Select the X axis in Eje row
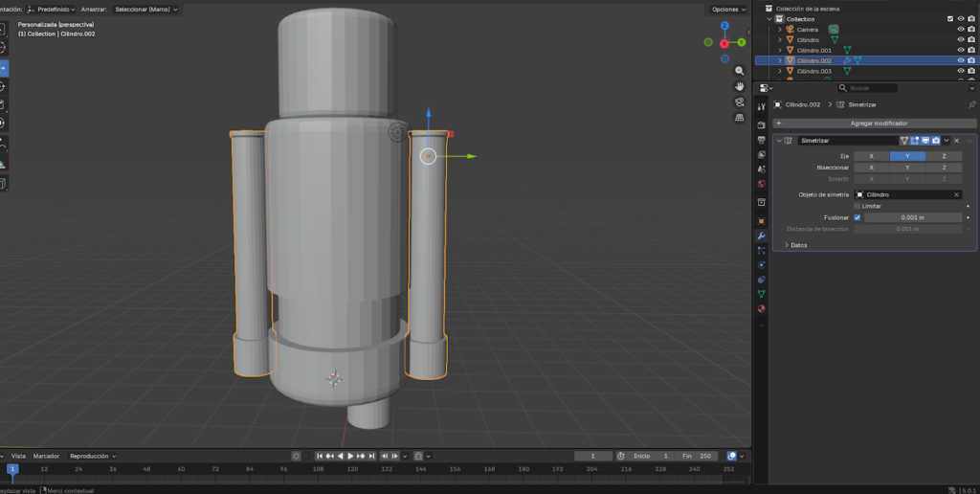The image size is (980, 494). click(871, 156)
